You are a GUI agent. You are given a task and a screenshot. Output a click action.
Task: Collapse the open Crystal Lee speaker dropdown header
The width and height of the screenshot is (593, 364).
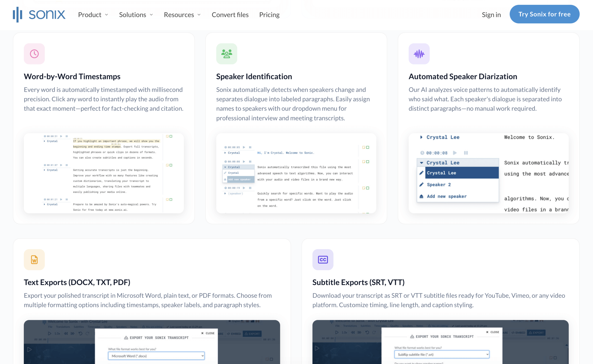click(458, 163)
